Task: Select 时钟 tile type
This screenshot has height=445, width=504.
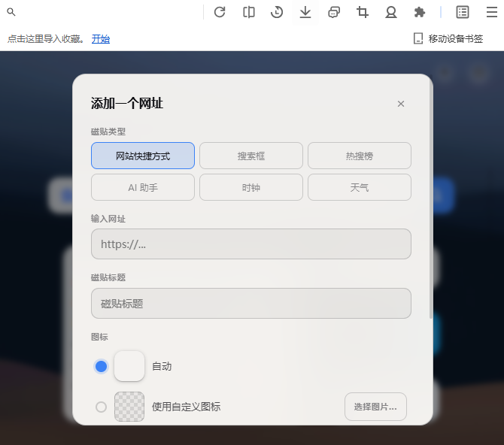Action: pyautogui.click(x=251, y=187)
